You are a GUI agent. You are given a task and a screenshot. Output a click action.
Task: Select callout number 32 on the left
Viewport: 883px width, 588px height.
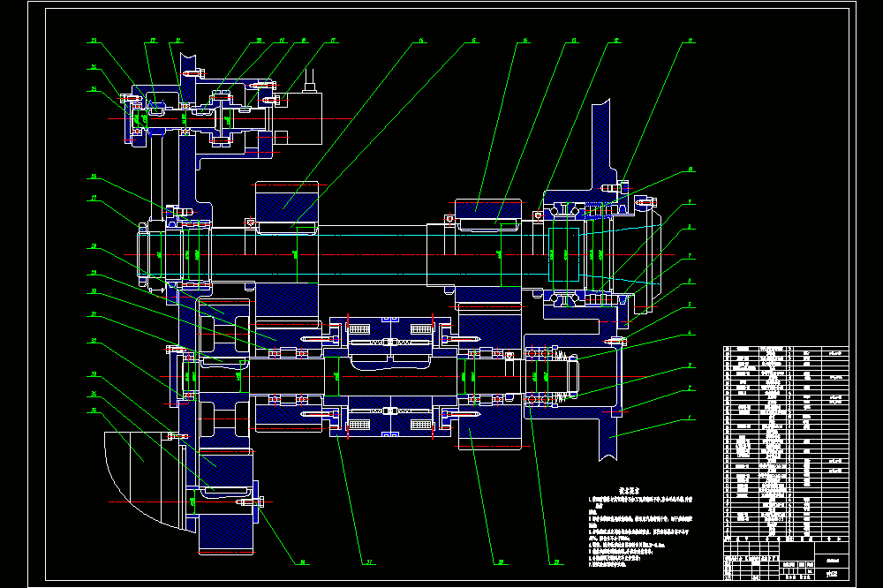tap(94, 341)
